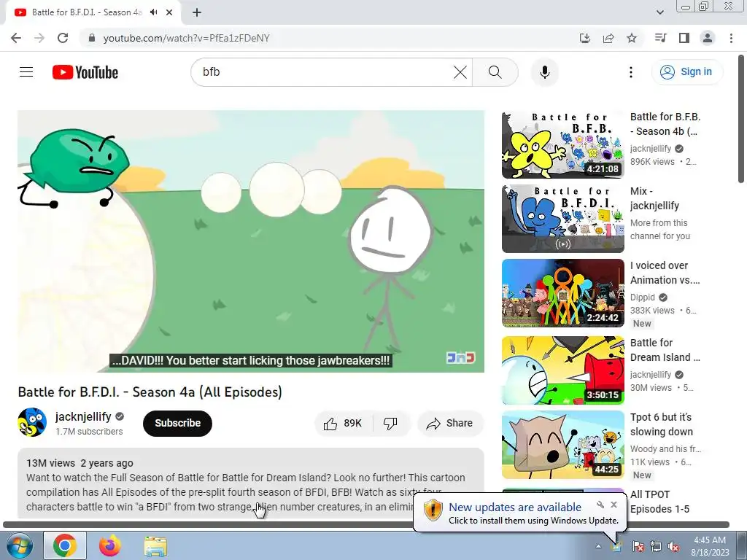Image resolution: width=747 pixels, height=560 pixels.
Task: Open YouTube settings three-dot menu
Action: point(631,72)
